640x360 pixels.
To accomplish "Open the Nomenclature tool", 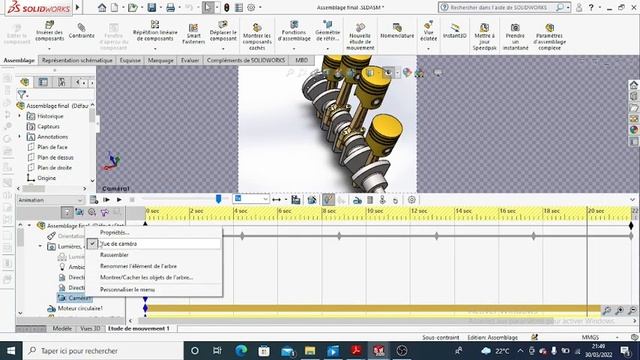I will (x=397, y=31).
